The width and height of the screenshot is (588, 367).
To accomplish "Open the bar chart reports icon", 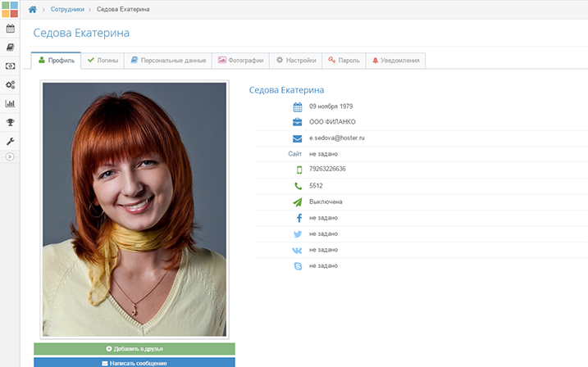I will (x=10, y=104).
